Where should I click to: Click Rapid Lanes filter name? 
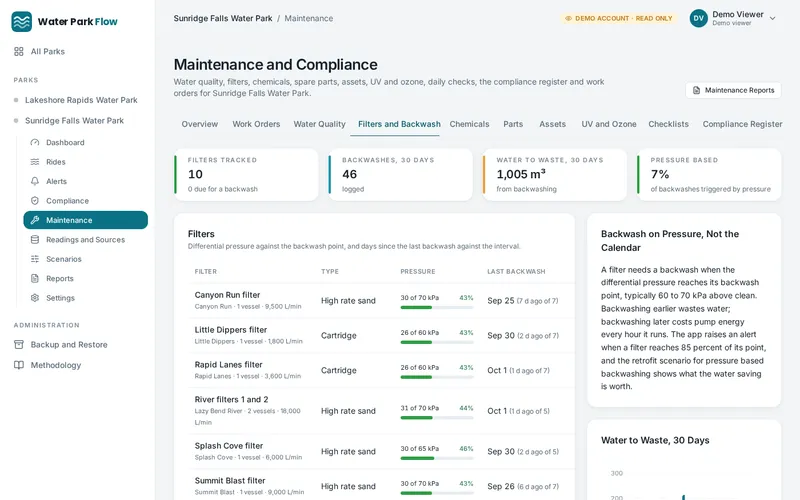[x=229, y=364]
